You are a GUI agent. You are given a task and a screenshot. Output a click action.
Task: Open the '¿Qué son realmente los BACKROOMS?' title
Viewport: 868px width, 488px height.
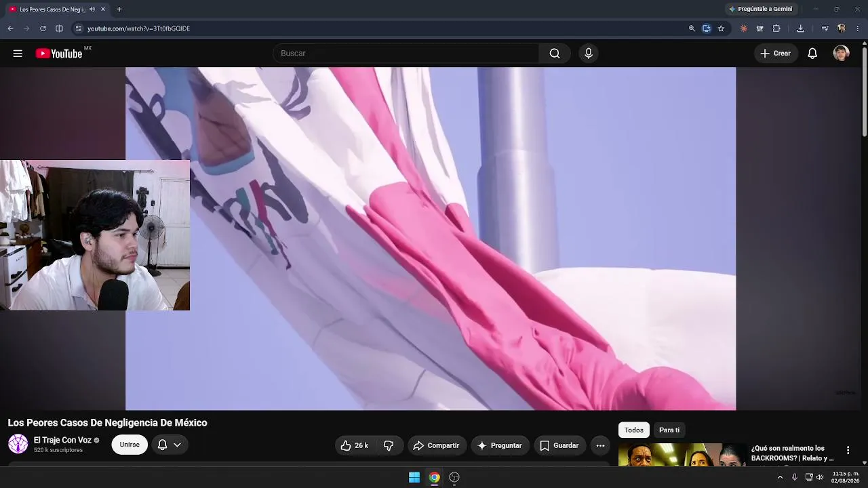click(x=793, y=453)
